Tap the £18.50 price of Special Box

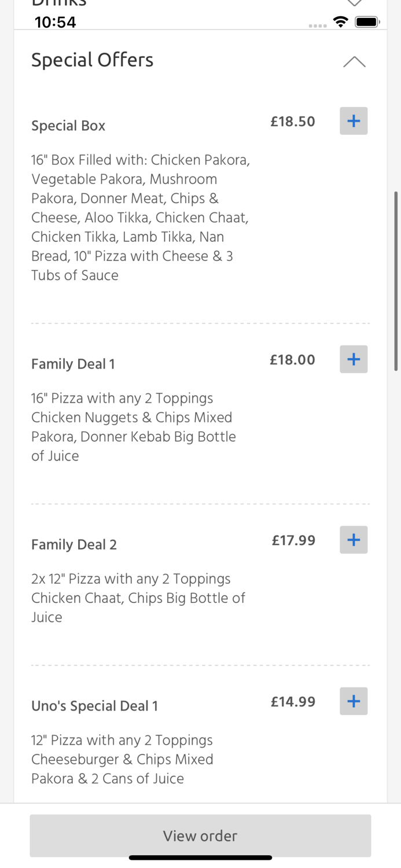click(293, 122)
